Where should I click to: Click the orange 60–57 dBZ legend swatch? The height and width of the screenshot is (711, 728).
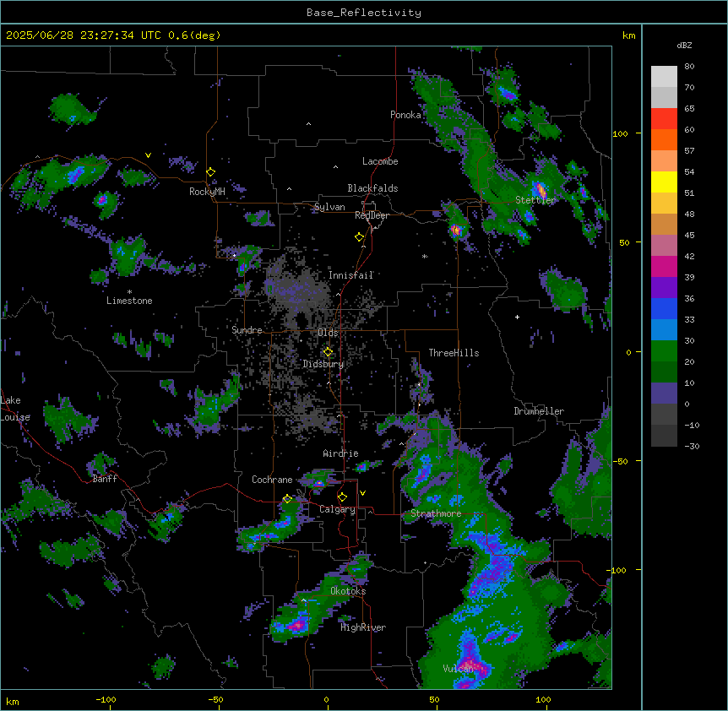664,139
